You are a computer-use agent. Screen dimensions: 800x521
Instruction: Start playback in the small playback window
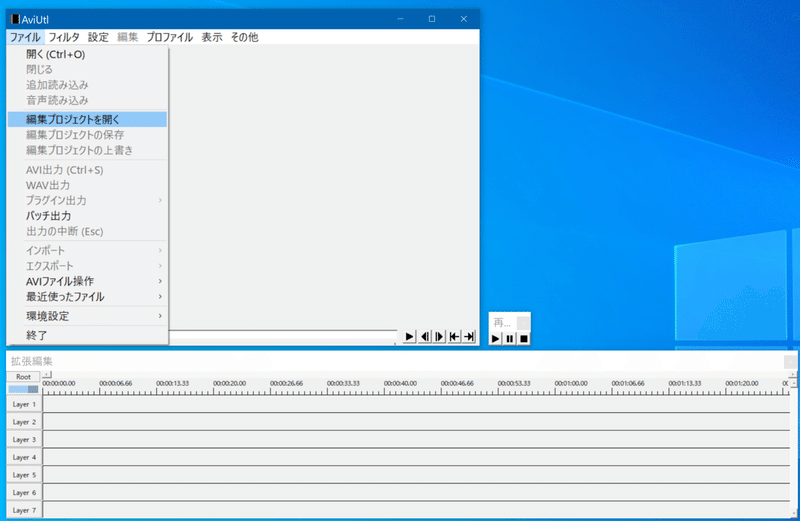coord(495,338)
